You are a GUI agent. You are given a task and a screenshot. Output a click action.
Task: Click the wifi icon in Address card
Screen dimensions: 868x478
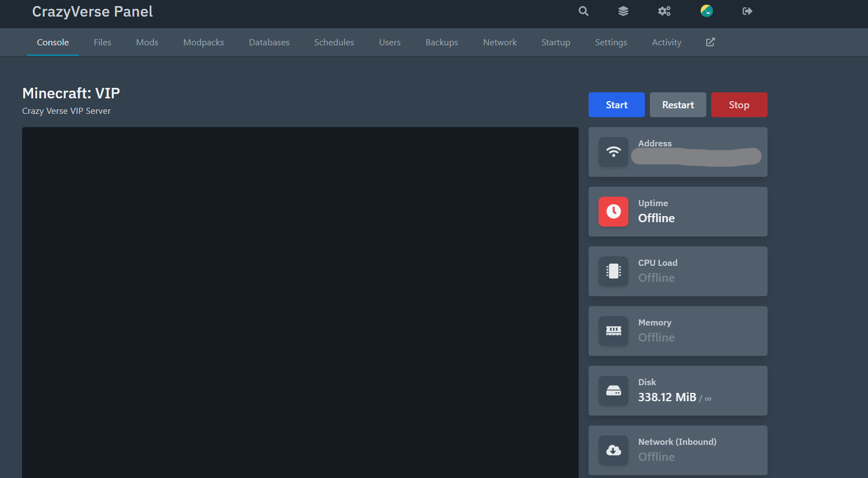tap(613, 152)
